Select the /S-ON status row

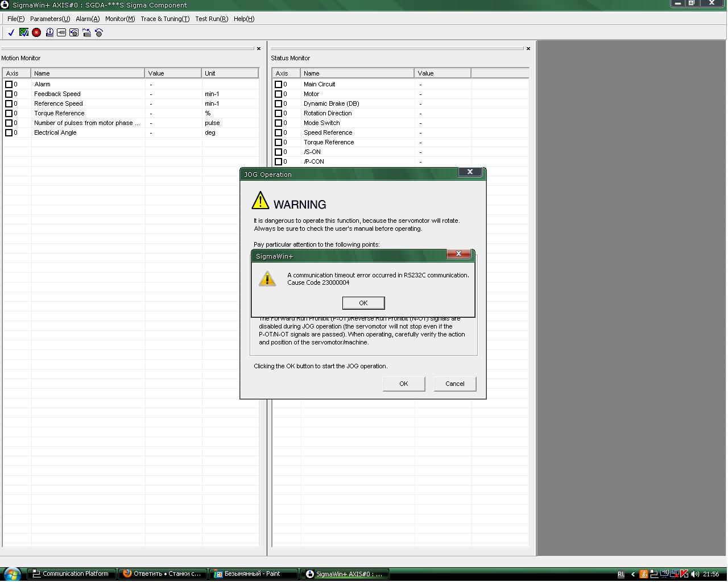(x=400, y=152)
